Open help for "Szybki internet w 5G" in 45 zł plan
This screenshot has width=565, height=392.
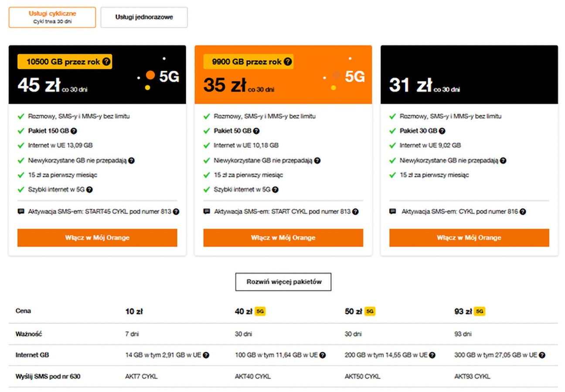tap(88, 189)
